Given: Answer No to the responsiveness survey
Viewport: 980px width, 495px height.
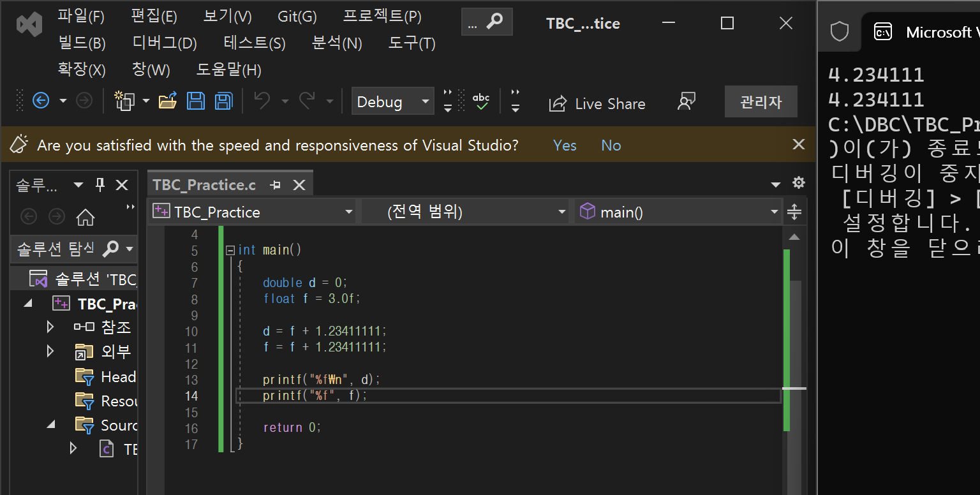Looking at the screenshot, I should click(x=611, y=145).
